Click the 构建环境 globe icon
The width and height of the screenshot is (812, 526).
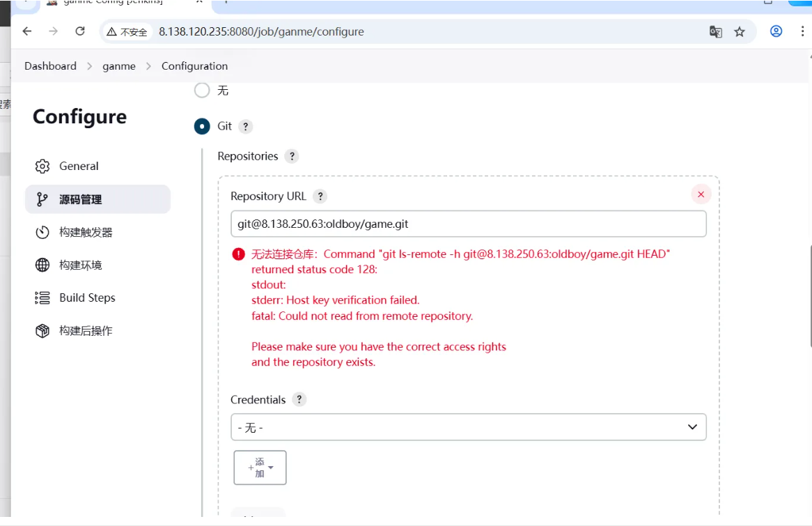click(x=42, y=265)
